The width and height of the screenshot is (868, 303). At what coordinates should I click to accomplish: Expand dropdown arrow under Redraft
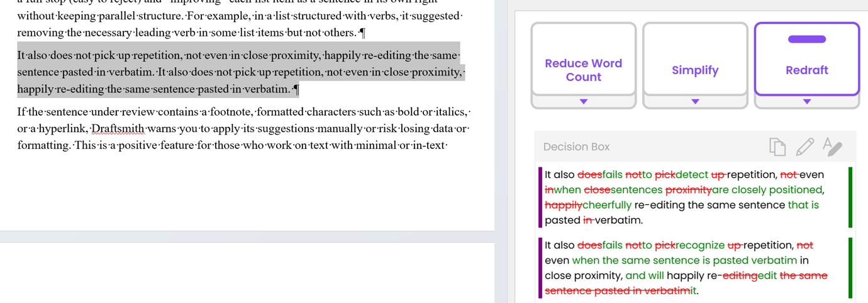point(807,102)
